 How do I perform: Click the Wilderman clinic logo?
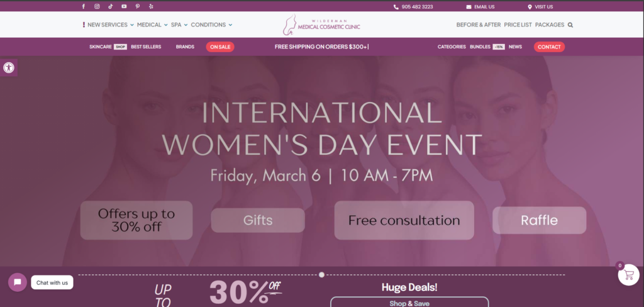tap(321, 25)
